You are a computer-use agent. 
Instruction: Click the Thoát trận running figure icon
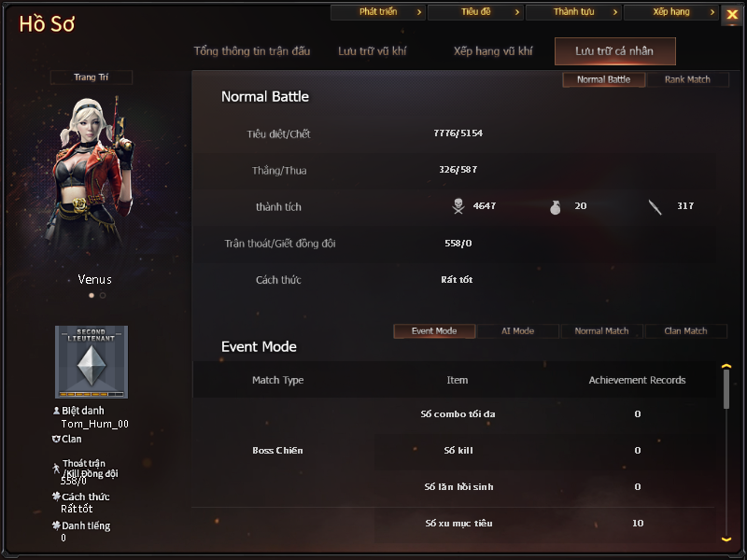tap(56, 469)
